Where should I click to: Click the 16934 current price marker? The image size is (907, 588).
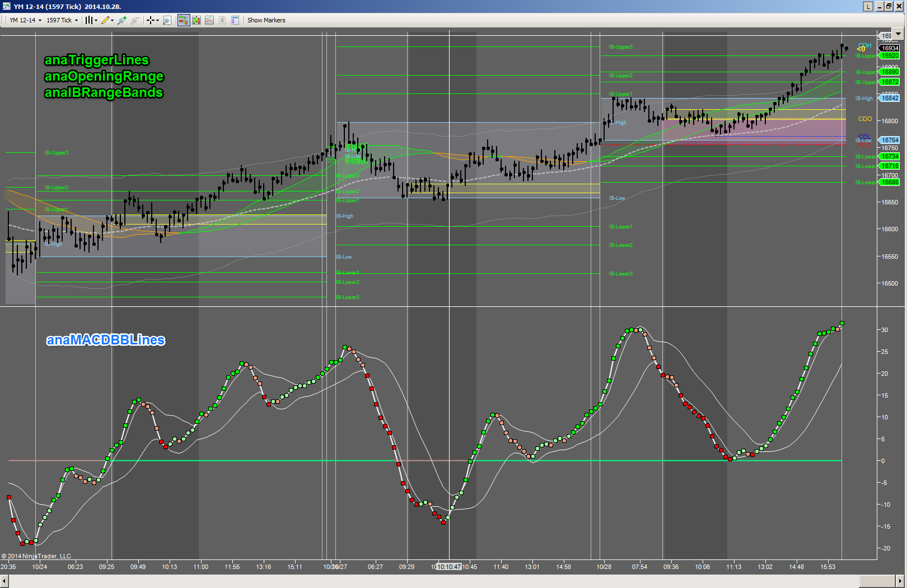890,48
